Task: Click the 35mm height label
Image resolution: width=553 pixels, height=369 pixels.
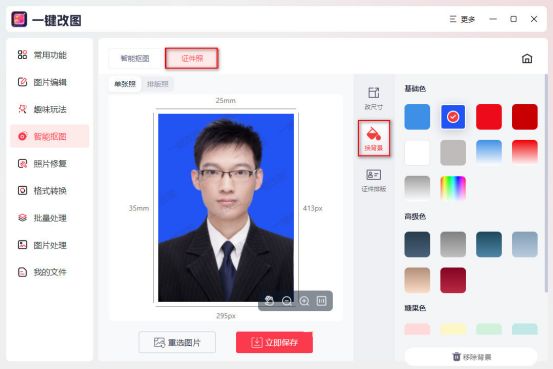Action: click(x=139, y=208)
